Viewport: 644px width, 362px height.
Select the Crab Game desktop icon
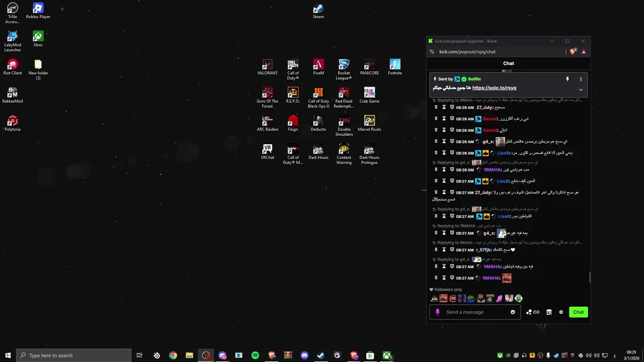point(369,96)
